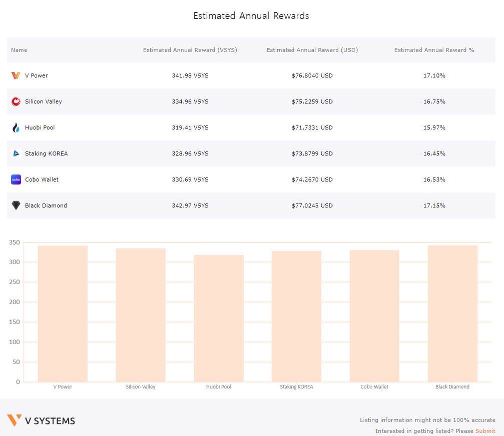Select the Huobi Pool name in table
The image size is (504, 436).
(x=40, y=127)
